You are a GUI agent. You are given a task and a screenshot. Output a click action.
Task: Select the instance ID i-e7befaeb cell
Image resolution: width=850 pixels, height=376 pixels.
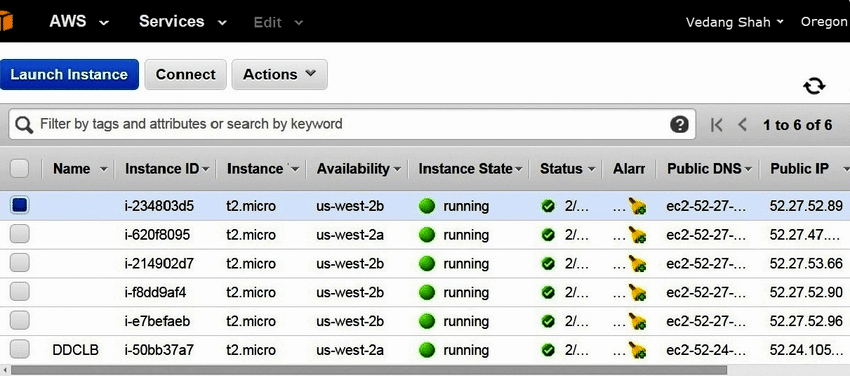[x=157, y=321]
